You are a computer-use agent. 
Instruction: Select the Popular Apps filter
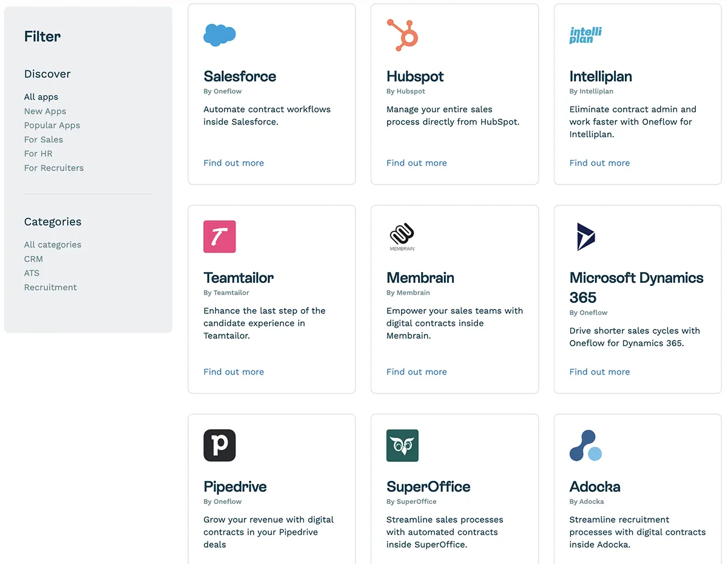pos(52,125)
